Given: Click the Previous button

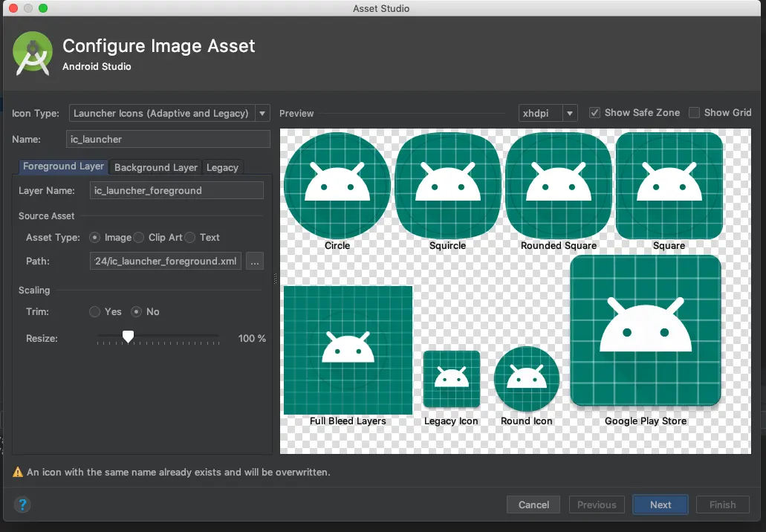Looking at the screenshot, I should coord(597,505).
